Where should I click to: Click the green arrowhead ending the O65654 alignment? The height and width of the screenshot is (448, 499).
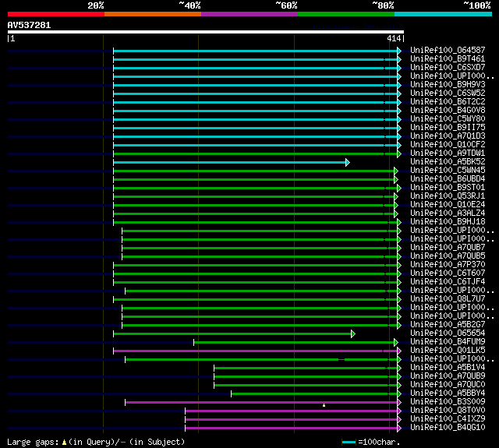(353, 333)
